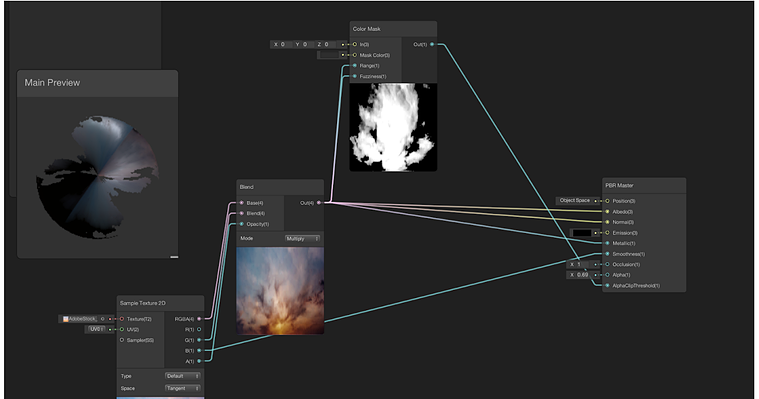Screen dimensions: 759x399
Task: Open the Space Tangent dropdown
Action: (182, 388)
